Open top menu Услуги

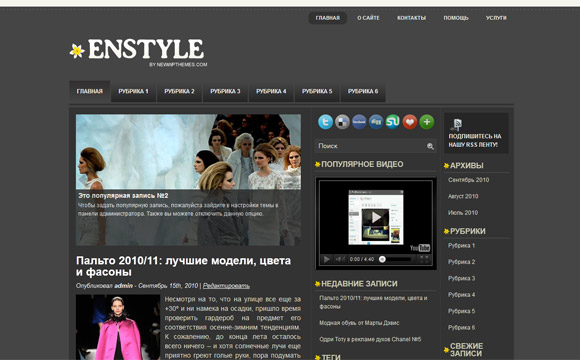[x=496, y=18]
